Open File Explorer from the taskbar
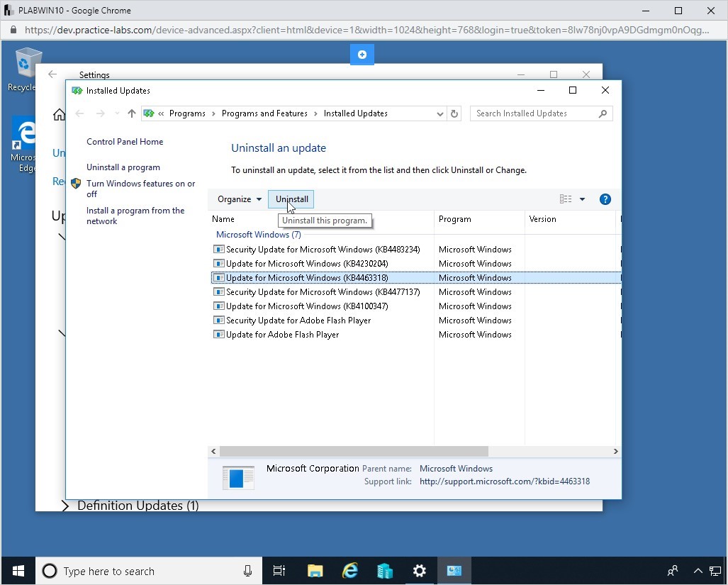The image size is (728, 585). 315,571
